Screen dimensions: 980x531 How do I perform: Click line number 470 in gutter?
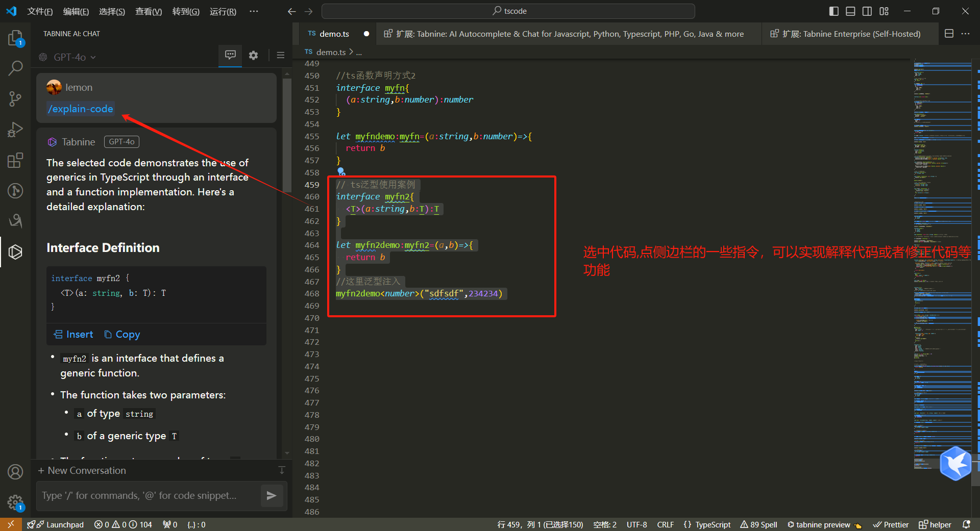point(312,318)
